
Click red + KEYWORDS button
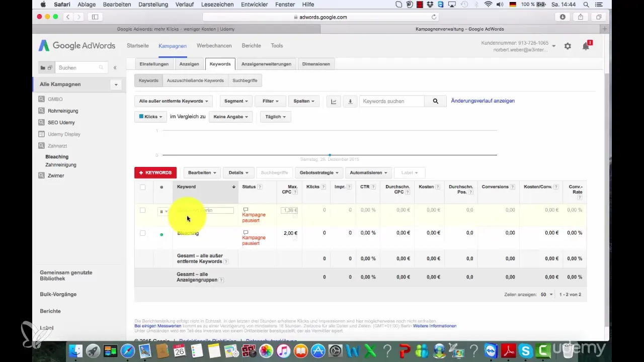pos(155,172)
